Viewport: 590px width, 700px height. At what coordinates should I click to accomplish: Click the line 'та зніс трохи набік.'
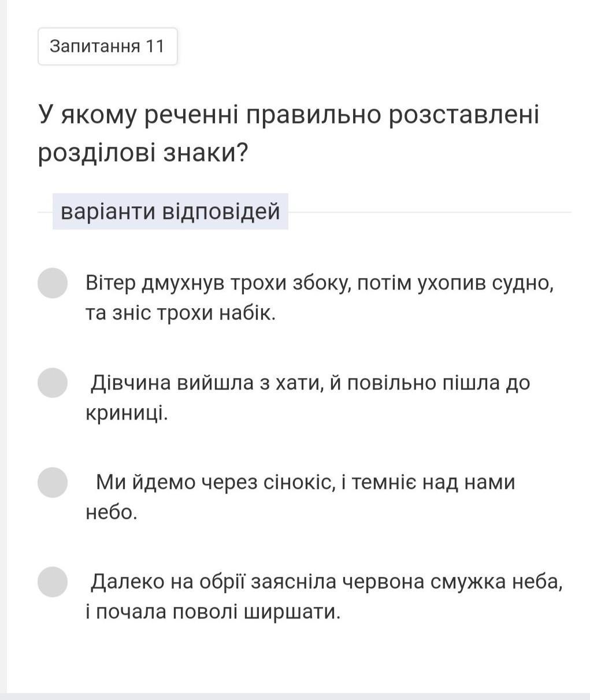[181, 313]
